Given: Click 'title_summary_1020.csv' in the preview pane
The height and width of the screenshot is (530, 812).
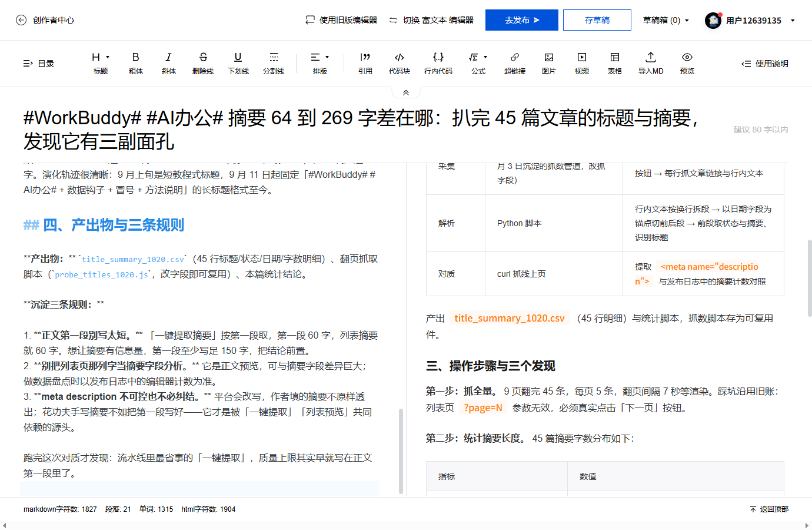Looking at the screenshot, I should click(510, 318).
